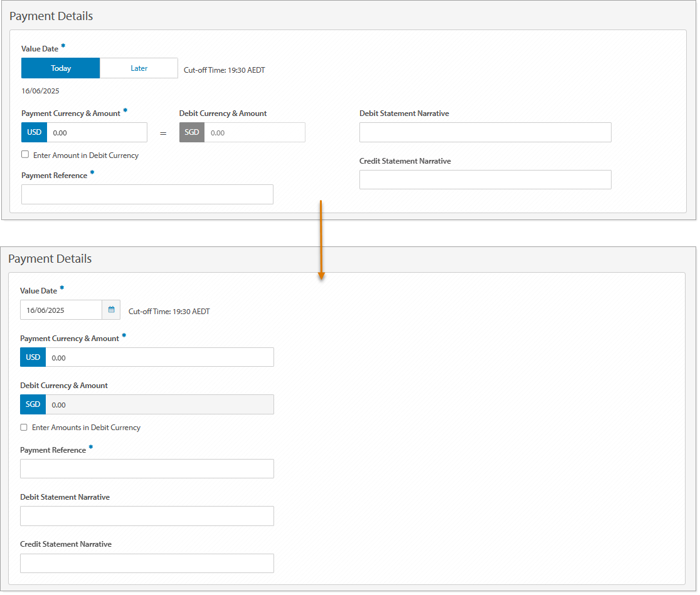Select the USD badge in the lower form
Viewport: 700px width, 595px height.
[33, 357]
